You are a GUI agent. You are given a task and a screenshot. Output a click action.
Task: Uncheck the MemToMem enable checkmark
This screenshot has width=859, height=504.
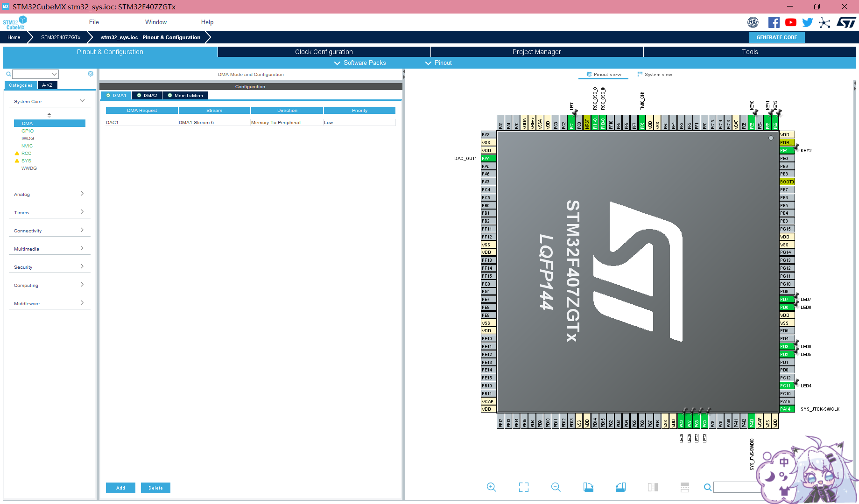tap(170, 95)
